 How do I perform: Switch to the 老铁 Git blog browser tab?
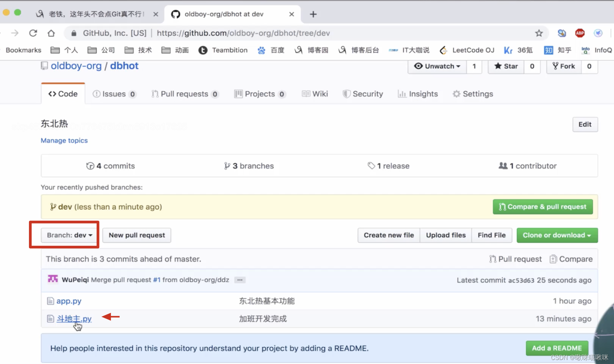click(96, 14)
